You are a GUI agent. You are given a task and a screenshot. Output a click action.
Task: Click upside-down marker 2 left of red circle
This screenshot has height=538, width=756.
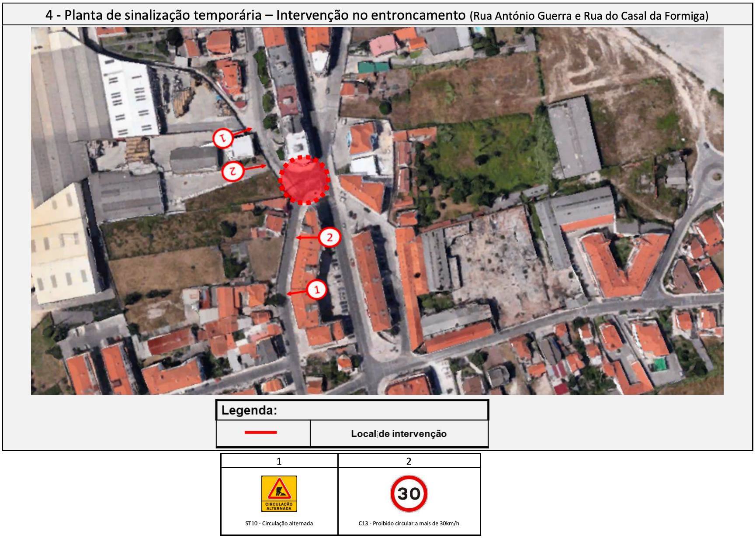point(232,171)
